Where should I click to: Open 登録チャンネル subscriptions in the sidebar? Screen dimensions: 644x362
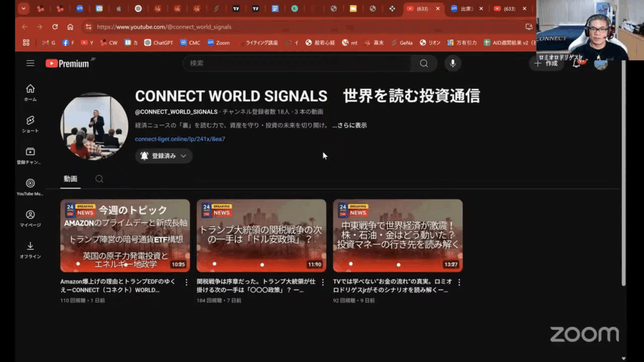30,156
